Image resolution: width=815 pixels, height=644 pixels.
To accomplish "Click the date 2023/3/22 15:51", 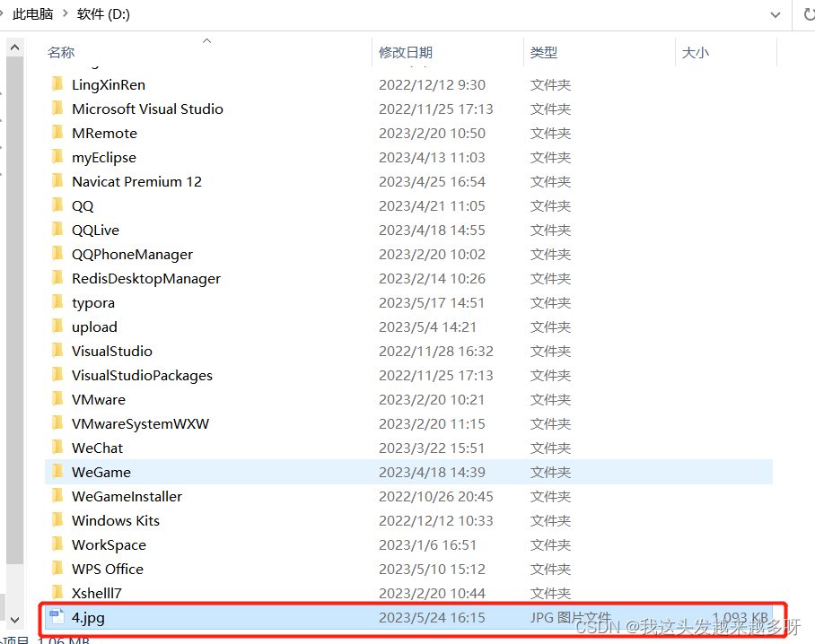I will coord(432,448).
